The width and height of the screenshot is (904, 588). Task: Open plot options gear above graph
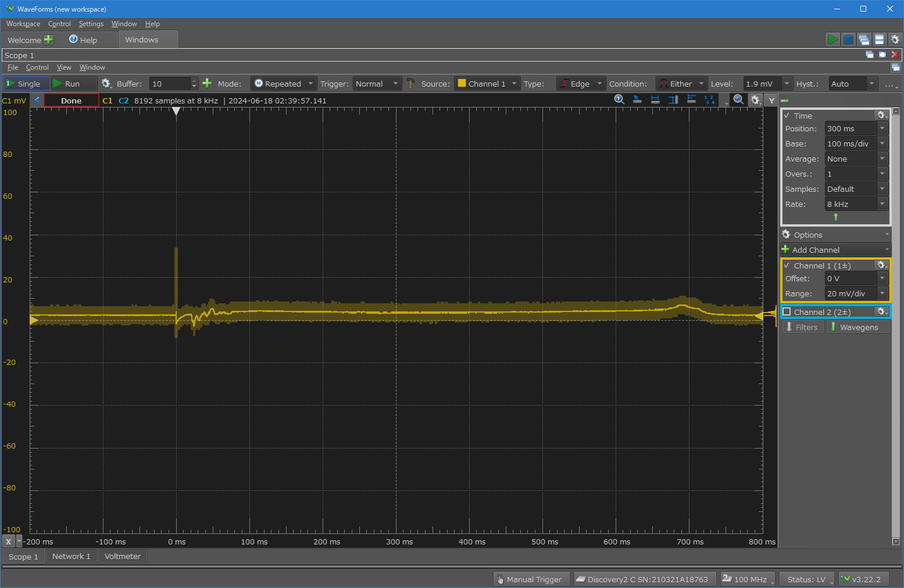[x=755, y=100]
